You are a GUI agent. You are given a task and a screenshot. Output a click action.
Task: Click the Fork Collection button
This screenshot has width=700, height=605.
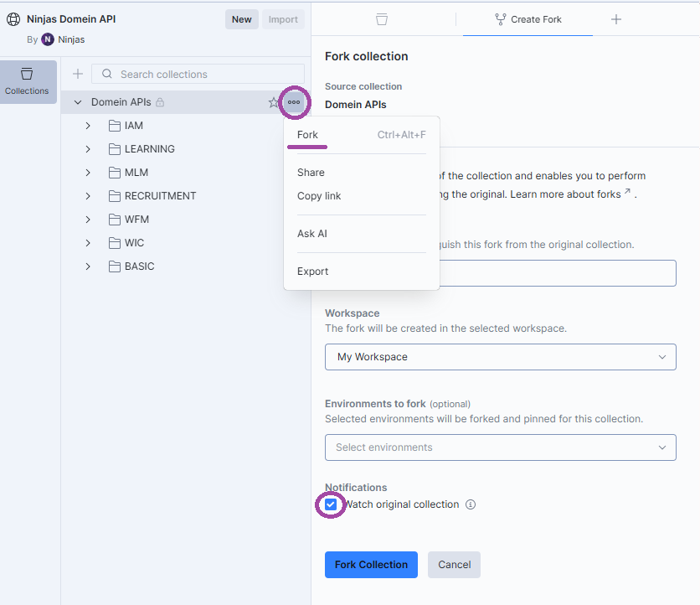(x=371, y=565)
